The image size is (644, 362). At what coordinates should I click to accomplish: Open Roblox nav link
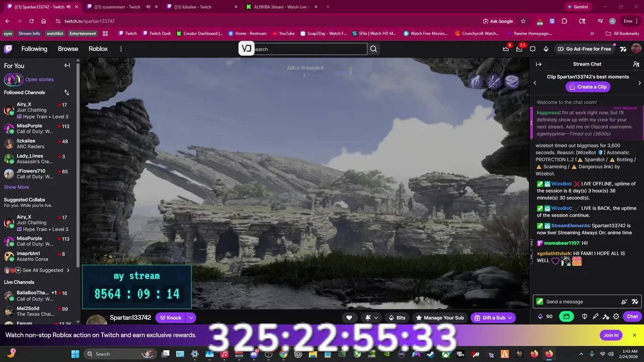click(x=98, y=49)
